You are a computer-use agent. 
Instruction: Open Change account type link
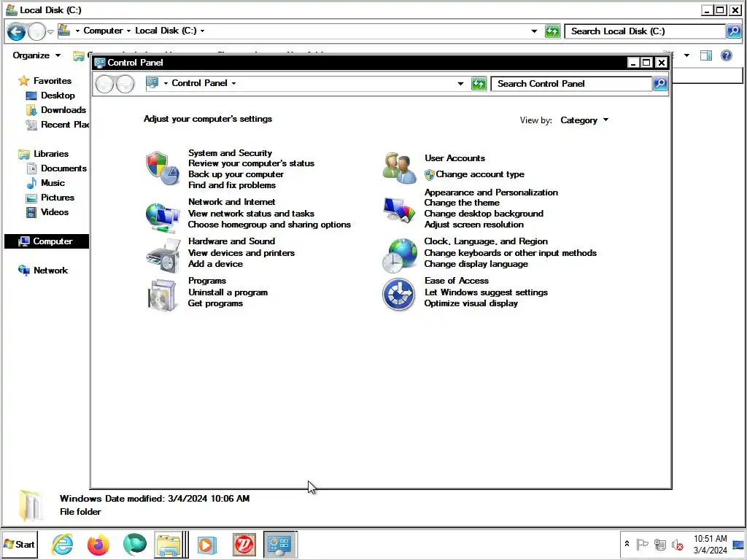[480, 174]
